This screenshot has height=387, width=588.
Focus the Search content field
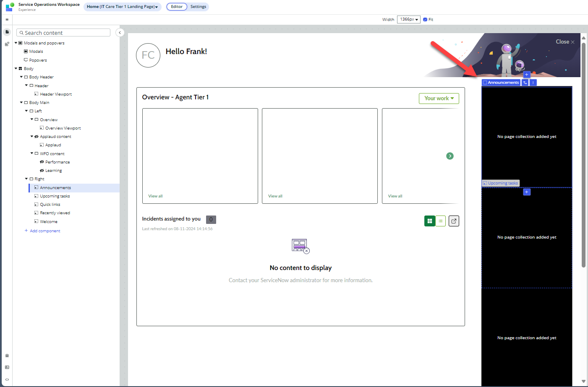pos(63,33)
